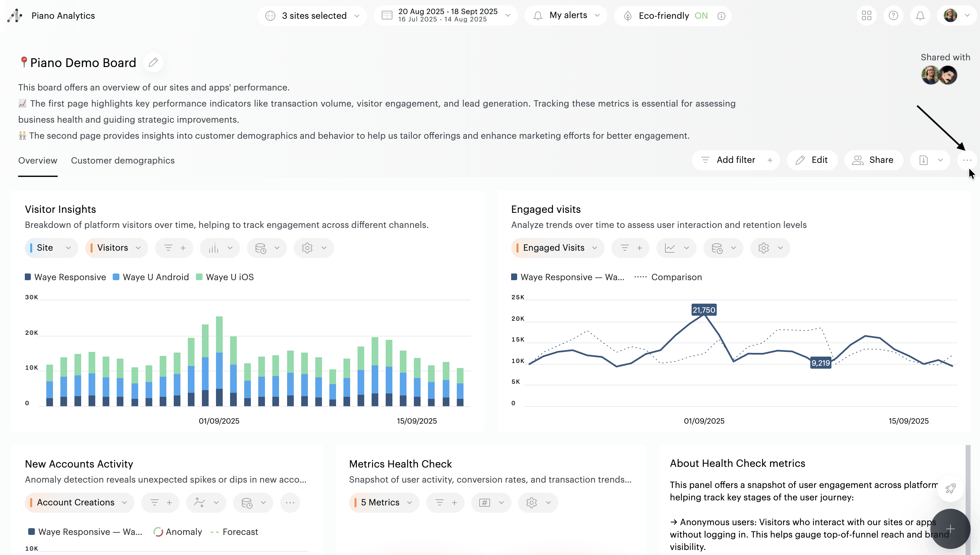This screenshot has width=980, height=555.
Task: Click the Add filter button
Action: 735,160
